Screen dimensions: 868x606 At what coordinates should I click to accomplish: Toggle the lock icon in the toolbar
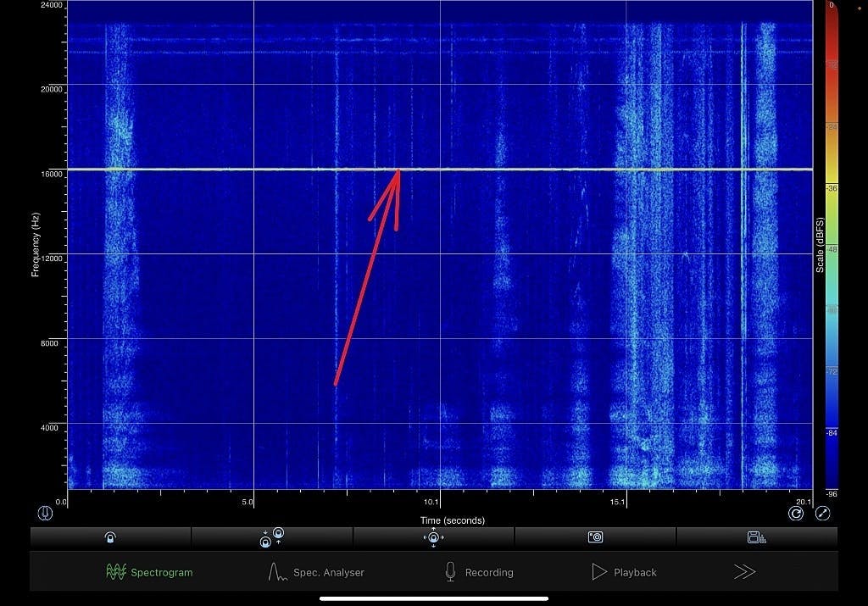110,537
